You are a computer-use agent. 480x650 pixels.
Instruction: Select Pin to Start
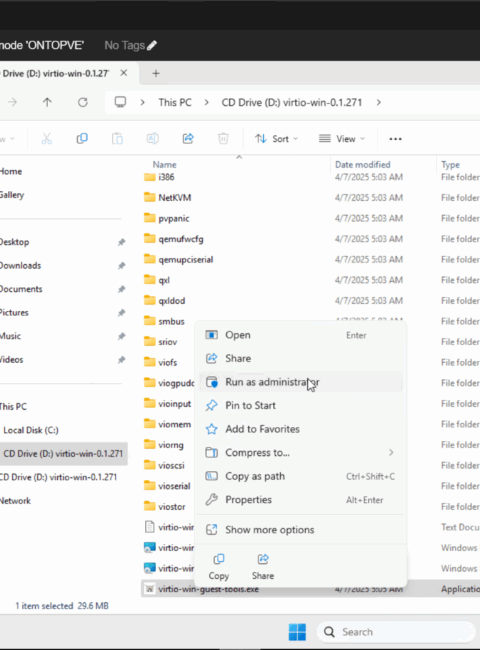(301, 405)
